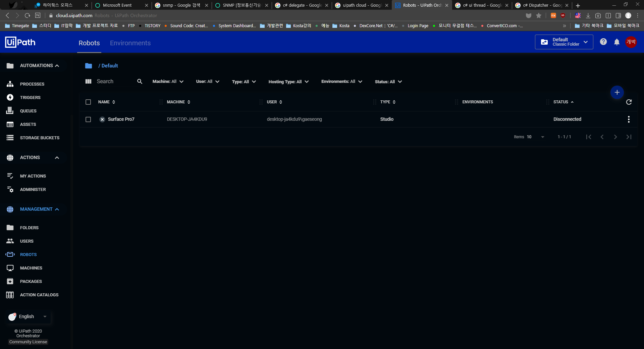
Task: Click the search magnifier icon
Action: [x=140, y=82]
